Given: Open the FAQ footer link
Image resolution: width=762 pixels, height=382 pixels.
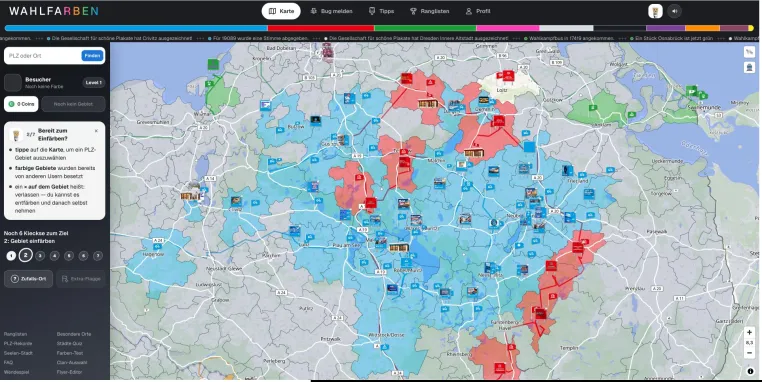Looking at the screenshot, I should [x=8, y=363].
